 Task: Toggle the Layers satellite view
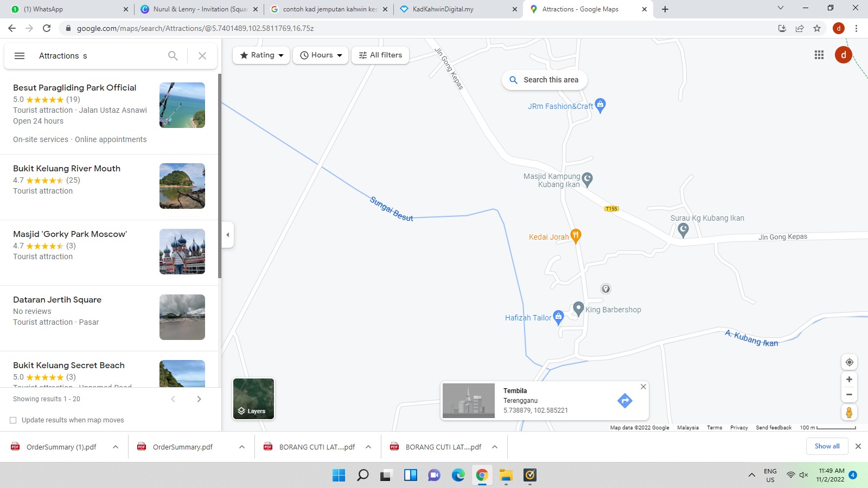click(x=253, y=399)
